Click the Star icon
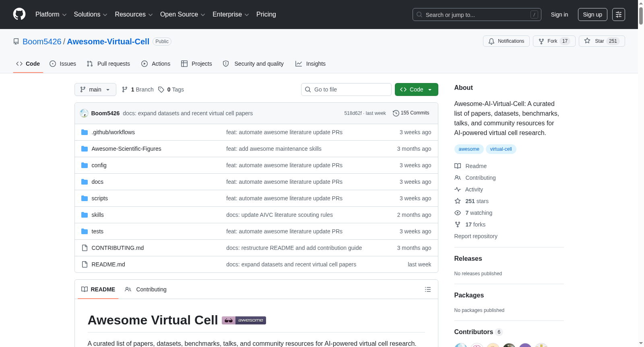644x347 pixels. 587,41
